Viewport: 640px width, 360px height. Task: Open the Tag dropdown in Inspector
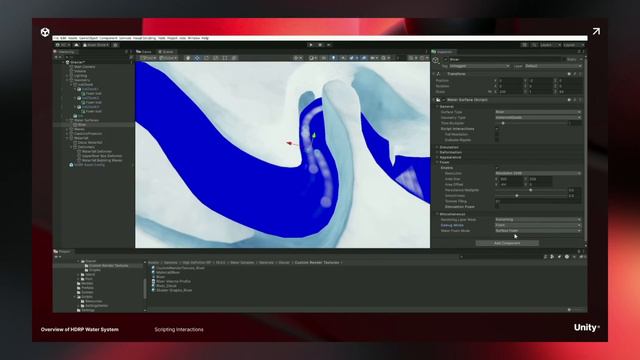(480, 66)
